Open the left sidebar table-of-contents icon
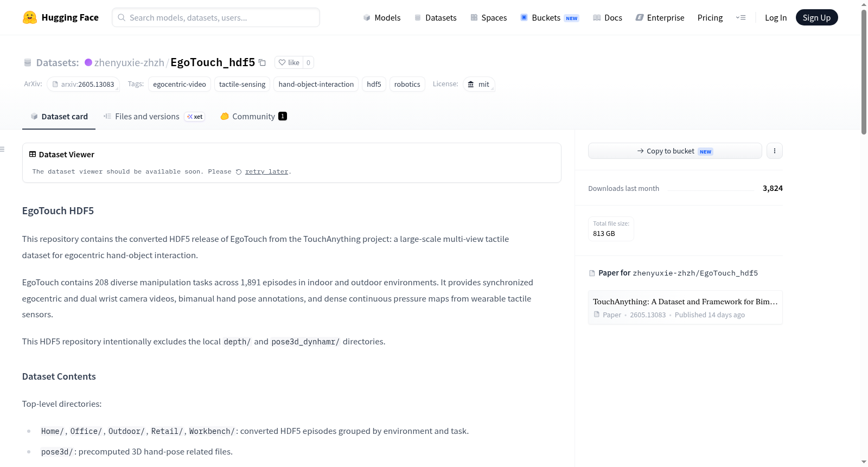The width and height of the screenshot is (868, 467). 2,149
